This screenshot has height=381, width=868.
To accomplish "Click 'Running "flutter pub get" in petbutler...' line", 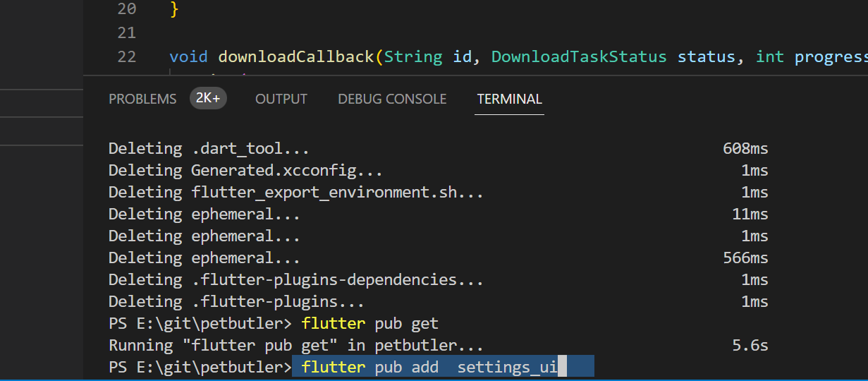I will click(296, 345).
